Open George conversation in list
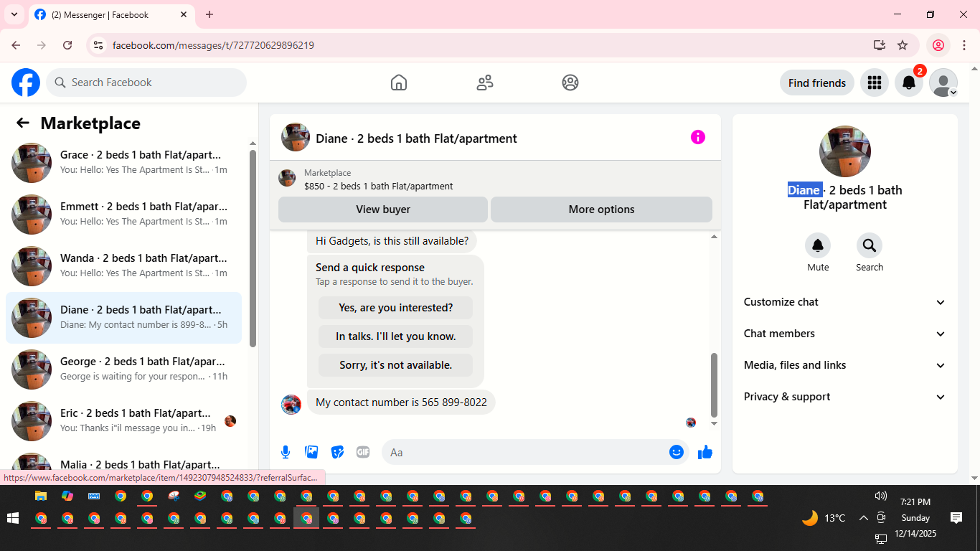980x551 pixels. [123, 369]
